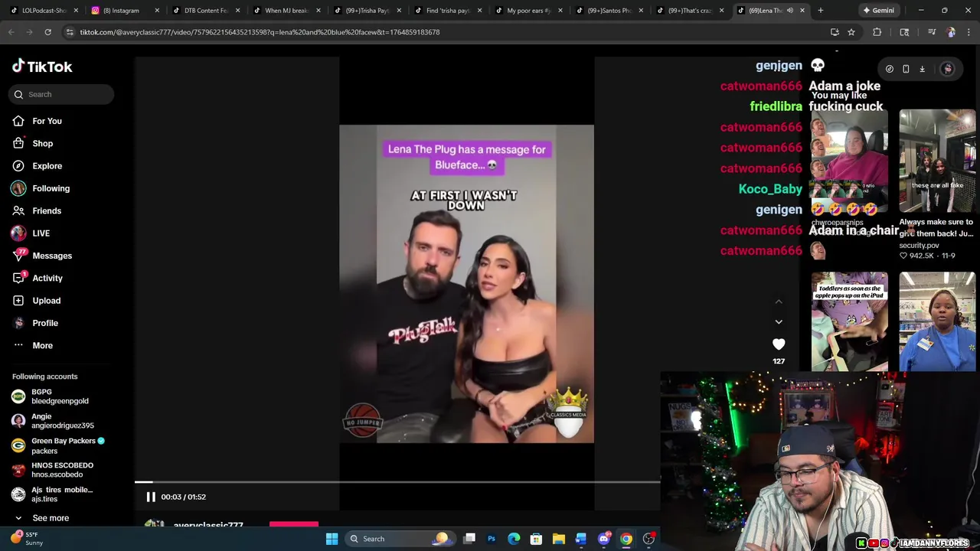Screen dimensions: 980x551
Task: Open the iPad toddlers recommended video
Action: click(x=850, y=321)
